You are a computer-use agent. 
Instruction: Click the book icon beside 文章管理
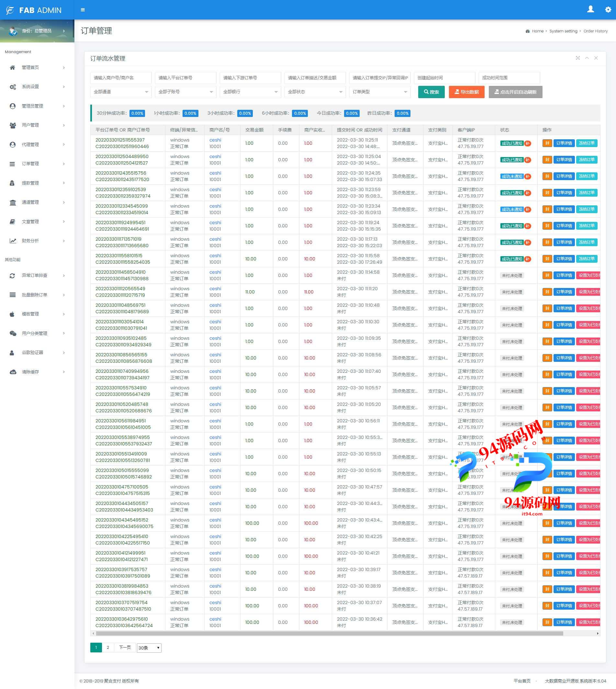pyautogui.click(x=13, y=222)
